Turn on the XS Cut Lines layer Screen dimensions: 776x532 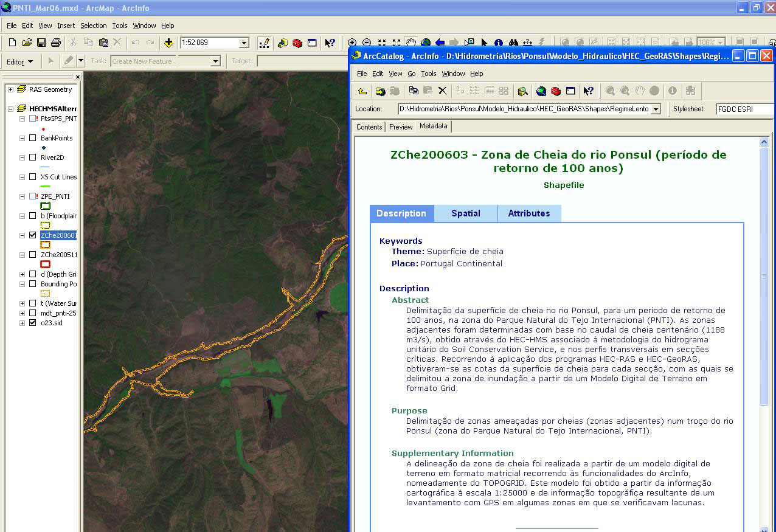33,177
